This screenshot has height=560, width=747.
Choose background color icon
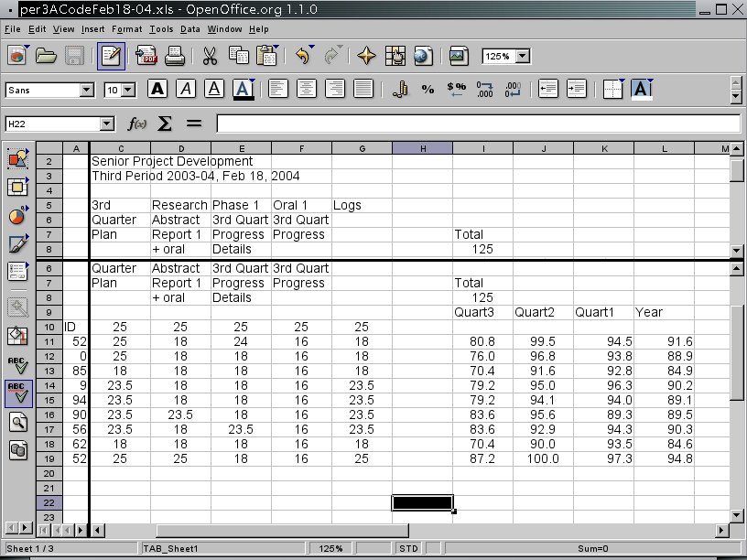[642, 89]
